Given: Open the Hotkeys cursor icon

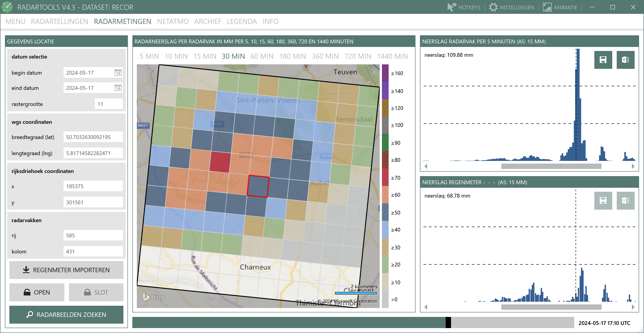Looking at the screenshot, I should pos(451,7).
